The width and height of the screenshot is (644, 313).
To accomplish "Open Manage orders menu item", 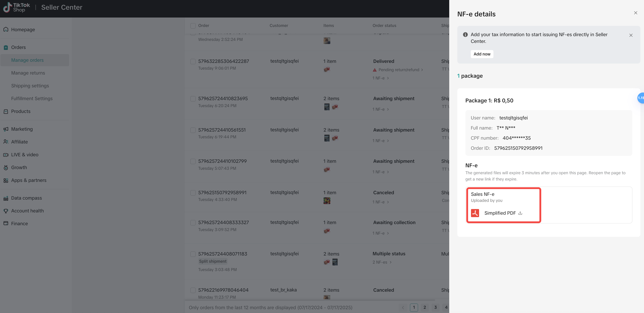I will pyautogui.click(x=35, y=60).
